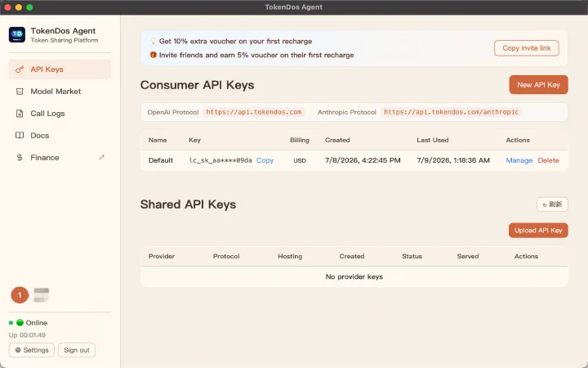This screenshot has height=368, width=588.
Task: Delete the Default API key
Action: pos(548,160)
